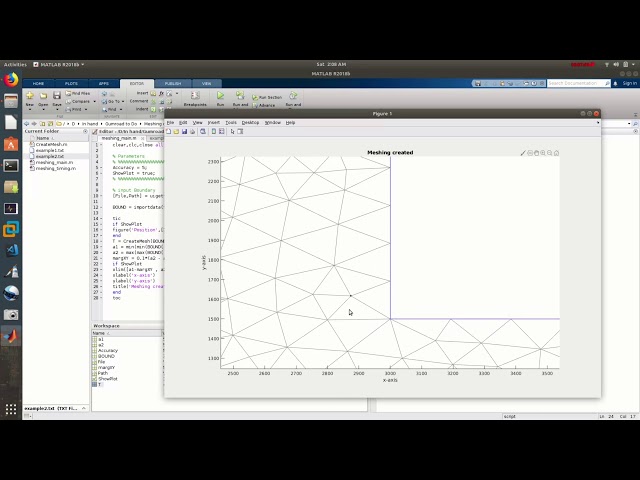
Task: Switch to the VIEW ribbon tab
Action: (x=207, y=83)
